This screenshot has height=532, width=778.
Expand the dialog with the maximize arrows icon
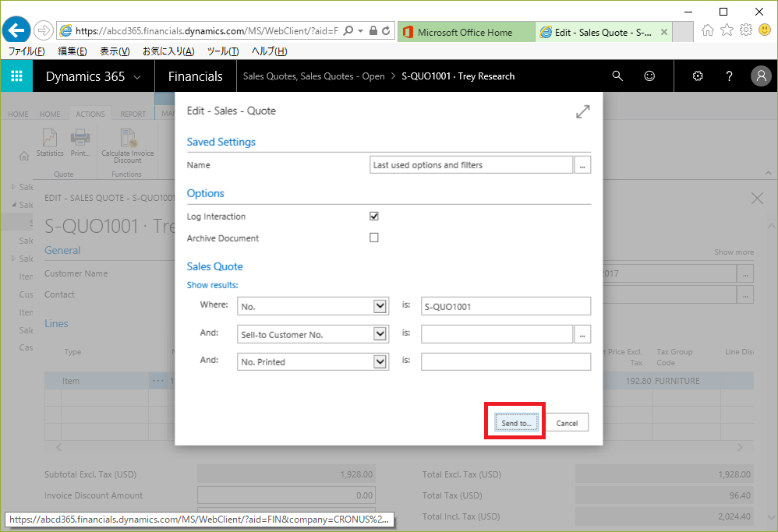pos(582,111)
